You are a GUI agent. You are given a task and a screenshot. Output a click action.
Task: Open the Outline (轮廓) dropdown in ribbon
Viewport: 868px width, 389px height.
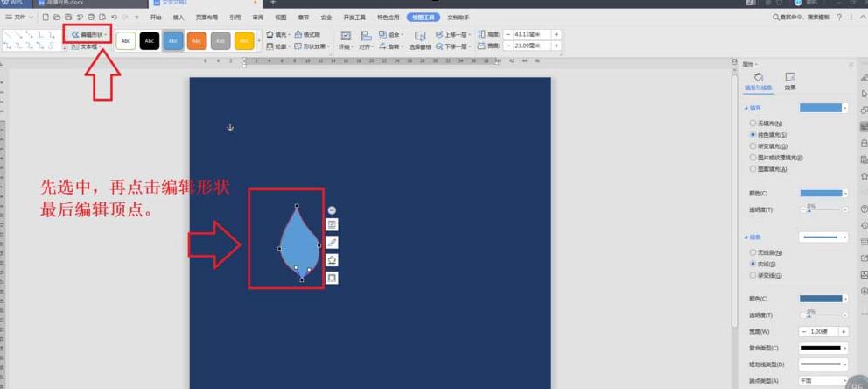pos(278,46)
